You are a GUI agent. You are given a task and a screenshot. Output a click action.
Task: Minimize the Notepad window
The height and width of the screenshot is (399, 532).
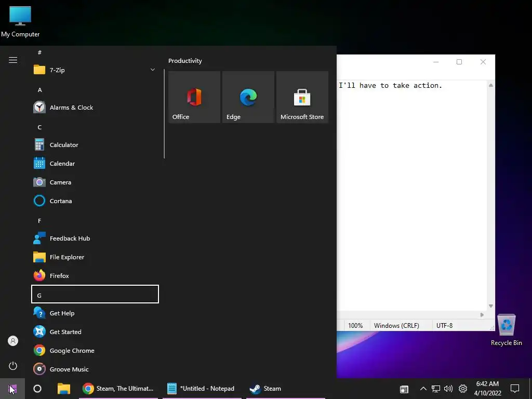pyautogui.click(x=436, y=62)
